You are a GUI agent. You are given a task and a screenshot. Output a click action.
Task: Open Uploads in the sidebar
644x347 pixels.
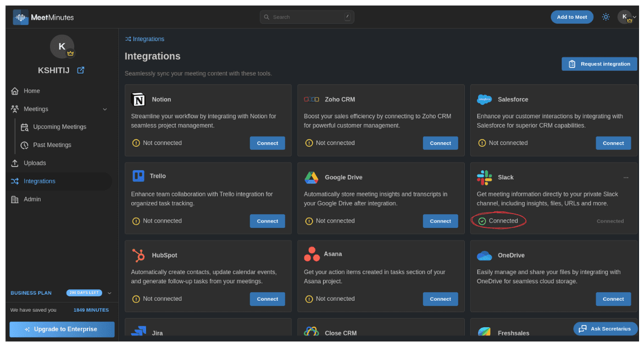tap(35, 163)
